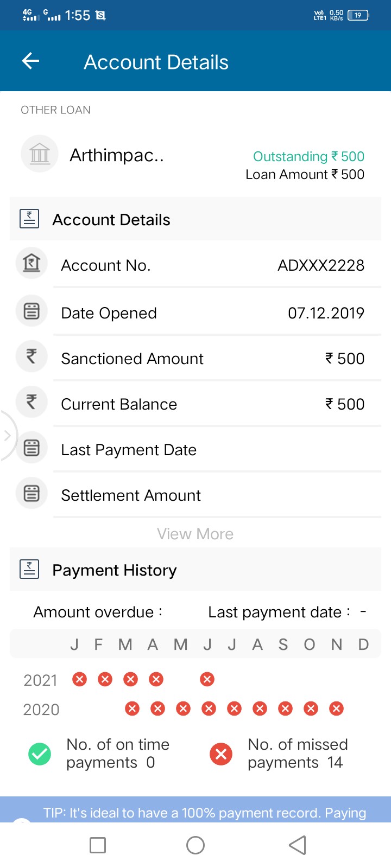Tap the Date Opened calendar icon
The image size is (391, 868).
[31, 311]
